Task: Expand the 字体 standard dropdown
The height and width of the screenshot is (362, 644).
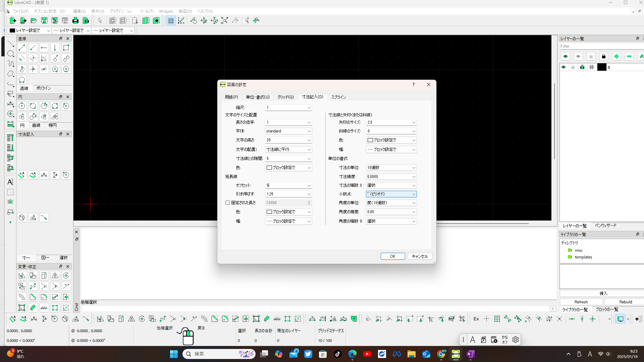Action: tap(288, 131)
